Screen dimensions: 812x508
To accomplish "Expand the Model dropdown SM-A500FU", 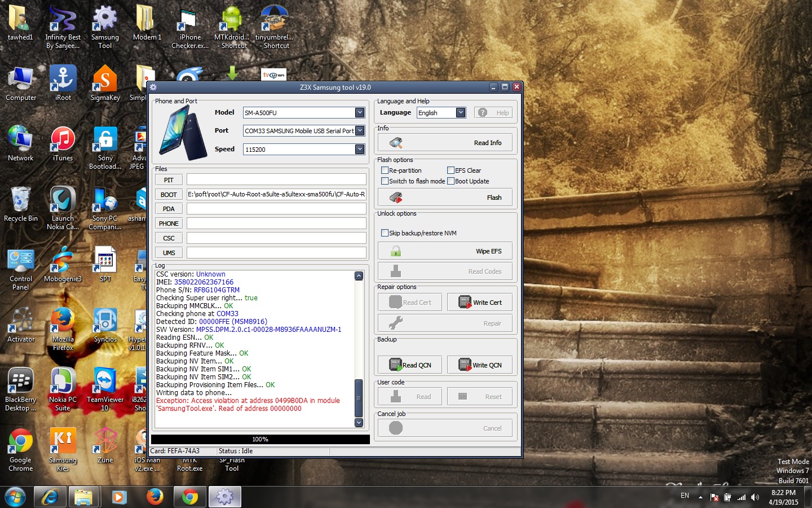I will [x=360, y=113].
